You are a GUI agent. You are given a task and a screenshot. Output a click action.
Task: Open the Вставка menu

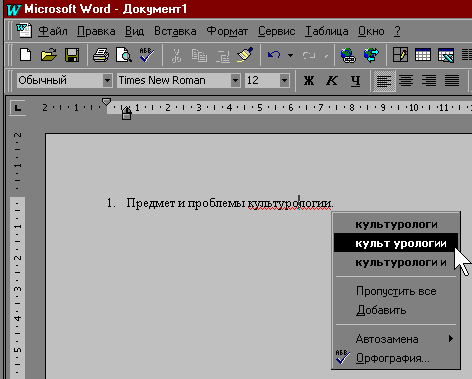point(175,31)
